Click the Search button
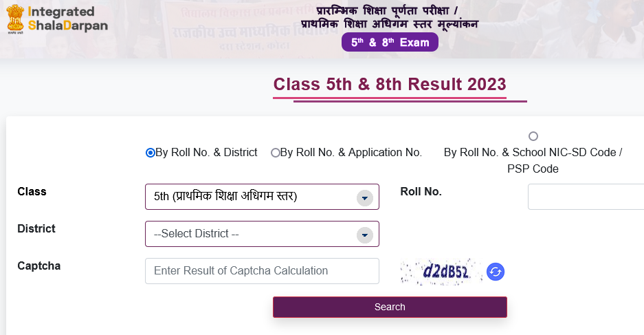 [390, 307]
